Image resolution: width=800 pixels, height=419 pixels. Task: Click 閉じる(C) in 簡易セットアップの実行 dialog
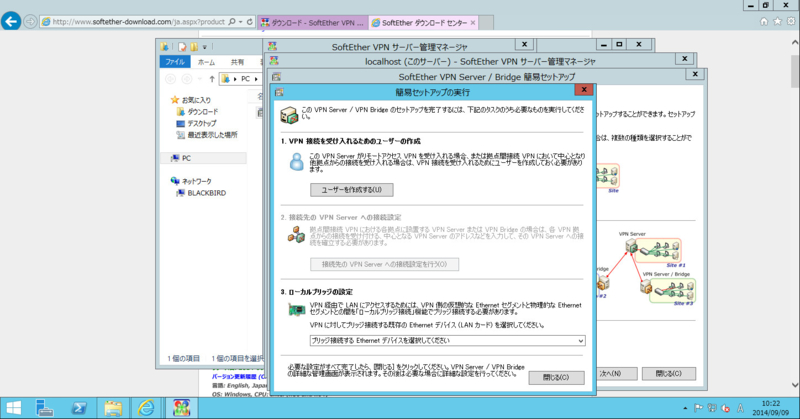click(556, 378)
